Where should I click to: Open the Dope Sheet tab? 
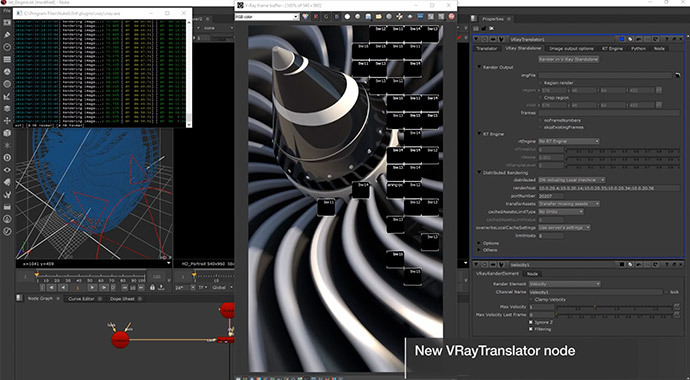[x=122, y=299]
